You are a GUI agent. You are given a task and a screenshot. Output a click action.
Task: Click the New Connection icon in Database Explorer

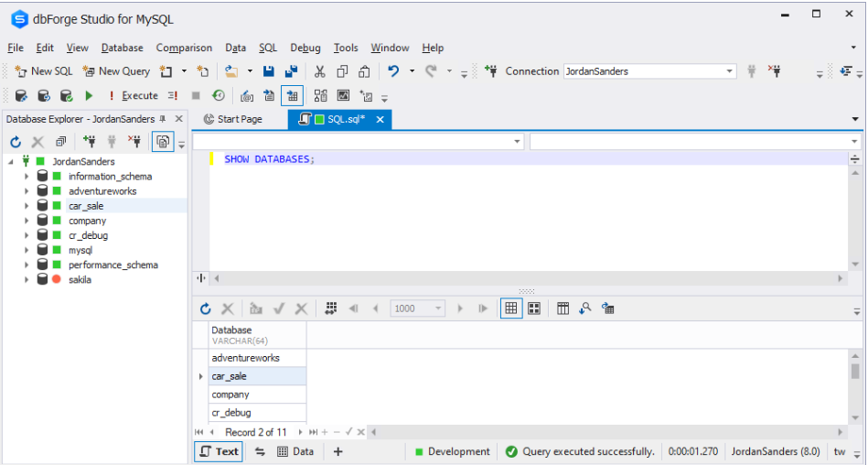pos(89,142)
